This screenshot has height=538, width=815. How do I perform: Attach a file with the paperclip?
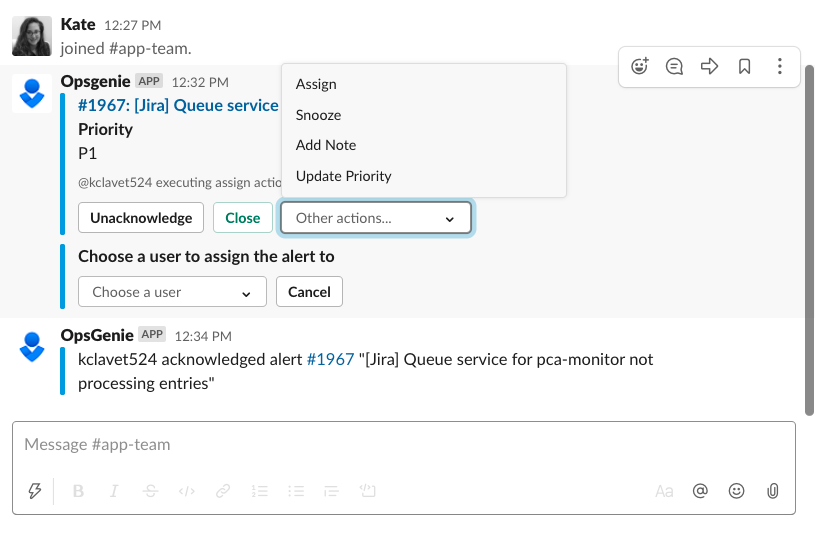tap(772, 491)
